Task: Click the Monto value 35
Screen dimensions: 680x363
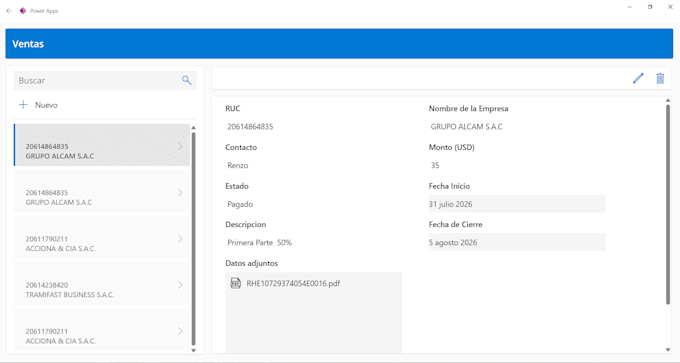Action: click(x=435, y=165)
